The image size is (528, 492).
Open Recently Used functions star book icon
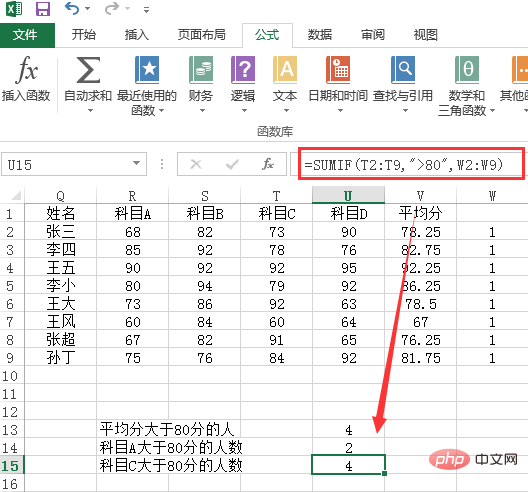click(x=147, y=70)
